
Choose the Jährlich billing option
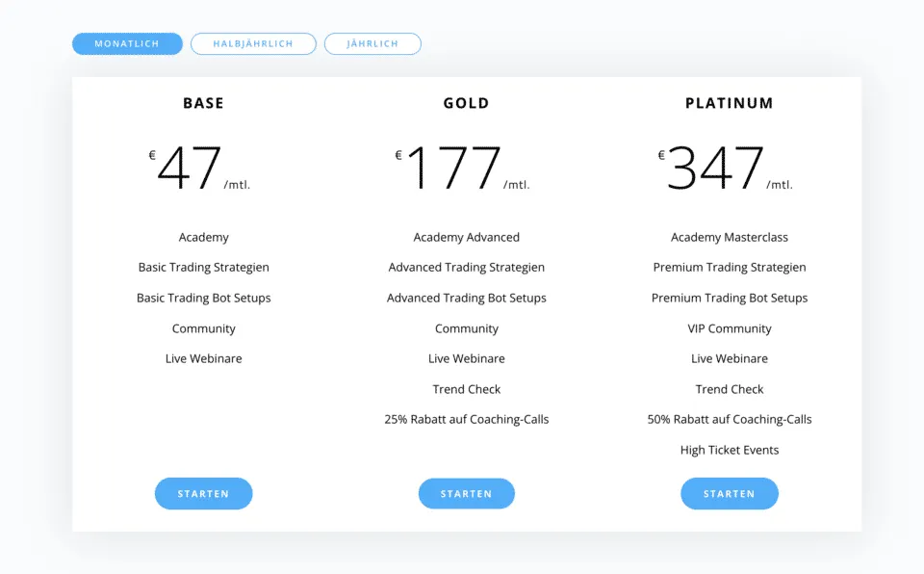372,43
